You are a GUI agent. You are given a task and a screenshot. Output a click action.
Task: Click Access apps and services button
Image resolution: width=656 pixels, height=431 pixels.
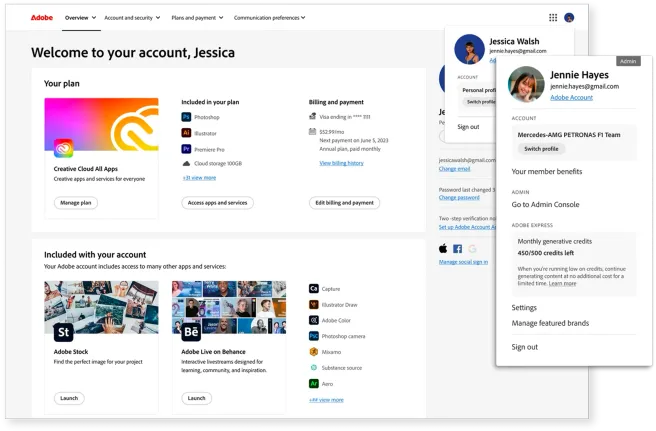[218, 203]
